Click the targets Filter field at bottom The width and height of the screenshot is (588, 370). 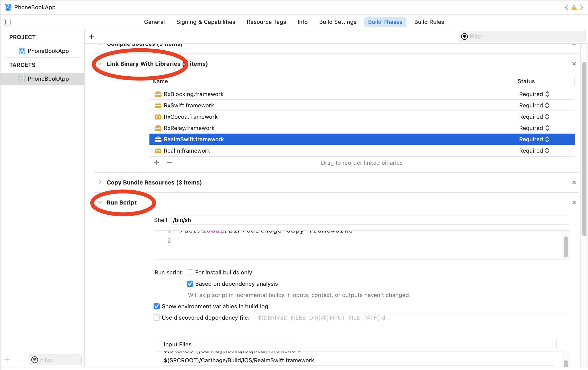click(55, 360)
